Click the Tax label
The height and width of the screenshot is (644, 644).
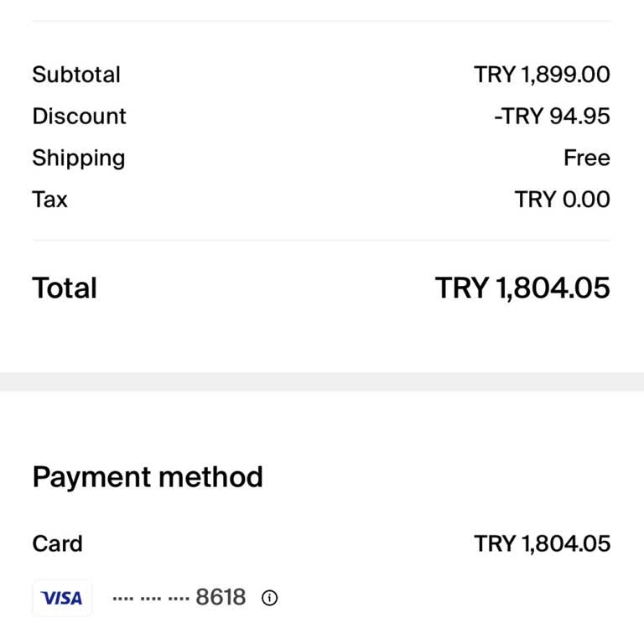(49, 200)
